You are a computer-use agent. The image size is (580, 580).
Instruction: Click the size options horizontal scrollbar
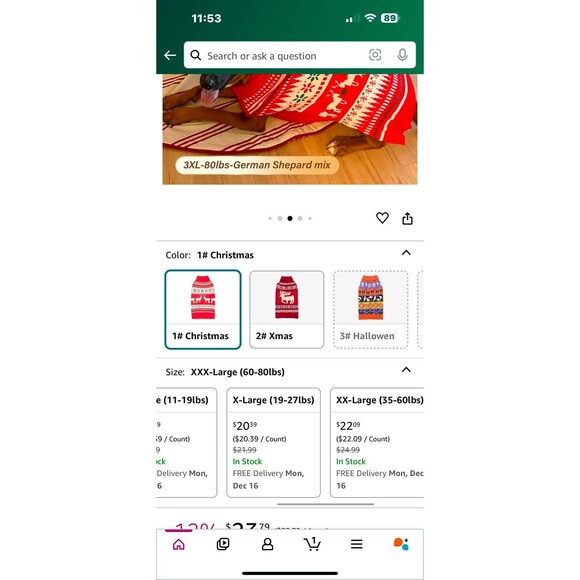326,504
